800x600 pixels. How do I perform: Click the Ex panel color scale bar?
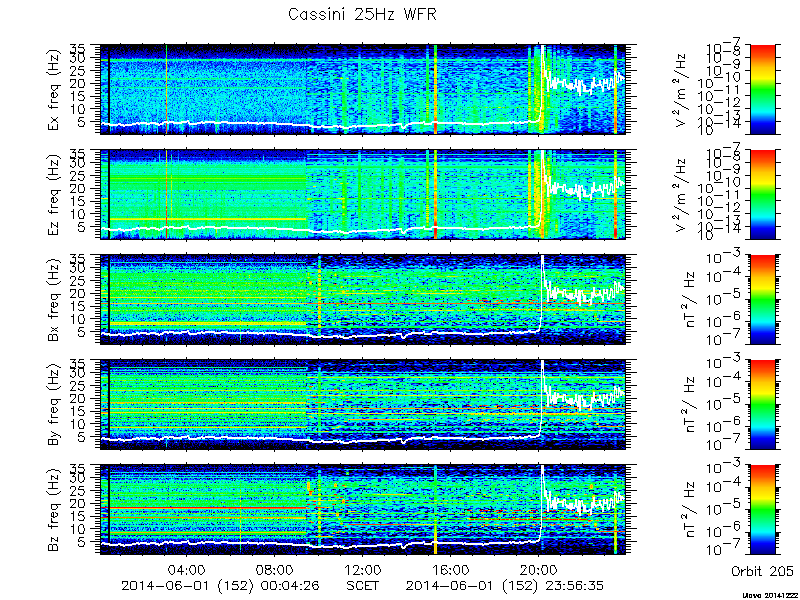tap(762, 89)
